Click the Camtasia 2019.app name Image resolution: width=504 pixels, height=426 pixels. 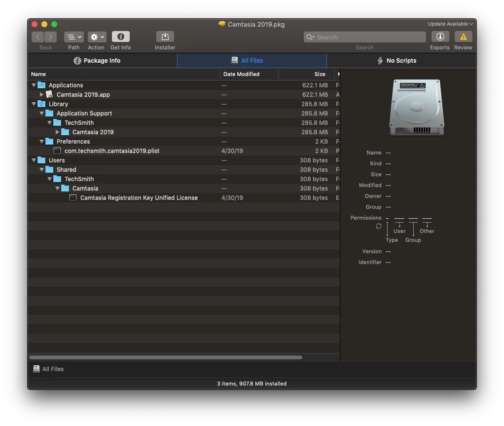83,95
